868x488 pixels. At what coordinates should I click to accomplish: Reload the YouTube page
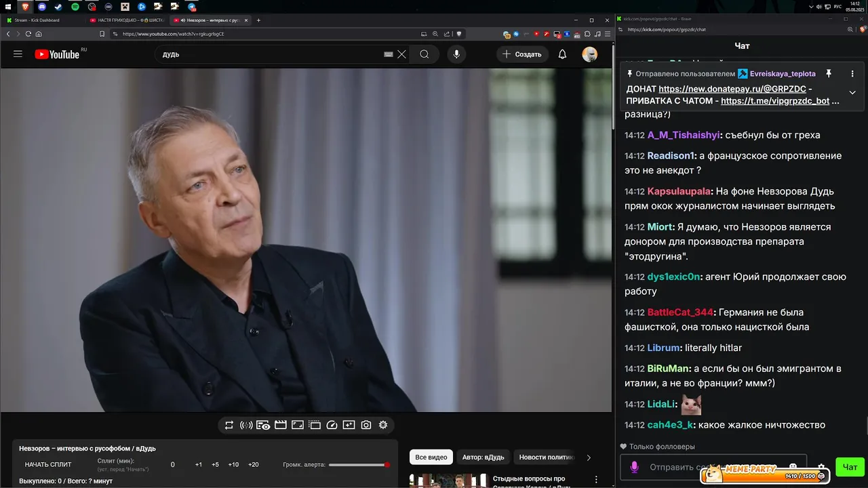(x=28, y=34)
